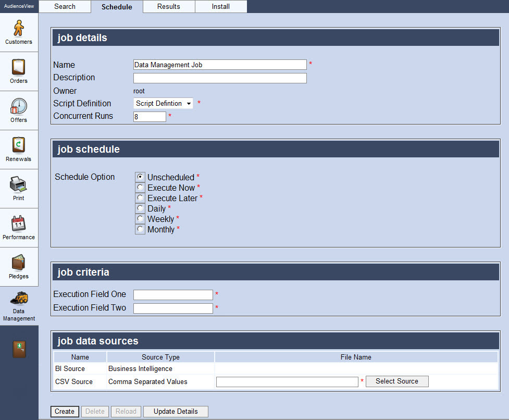Click the File Name column header
Screen dimensions: 509x420
coord(356,357)
